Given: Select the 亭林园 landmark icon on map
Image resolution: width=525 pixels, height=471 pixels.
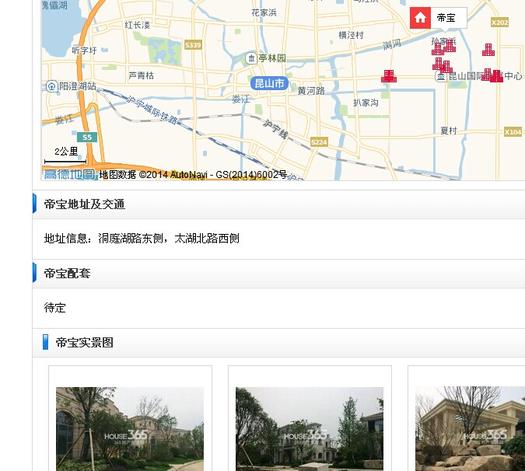Looking at the screenshot, I should [251, 58].
